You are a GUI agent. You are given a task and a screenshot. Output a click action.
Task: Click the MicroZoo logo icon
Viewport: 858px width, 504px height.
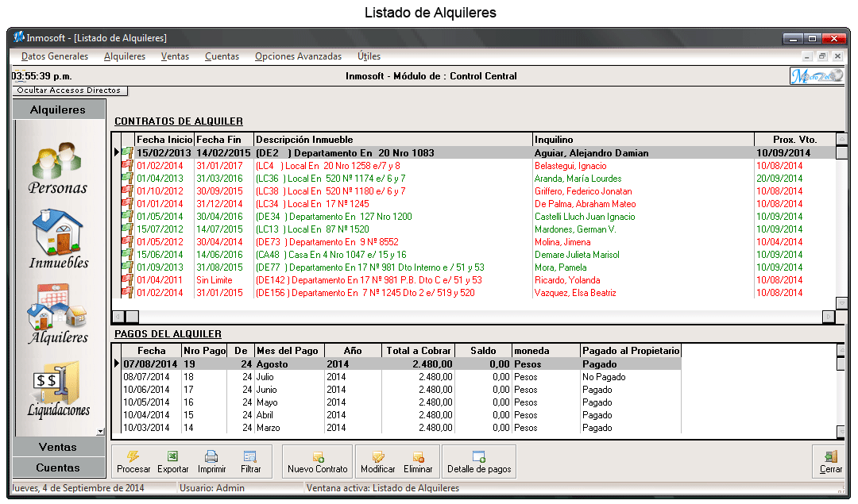point(817,76)
